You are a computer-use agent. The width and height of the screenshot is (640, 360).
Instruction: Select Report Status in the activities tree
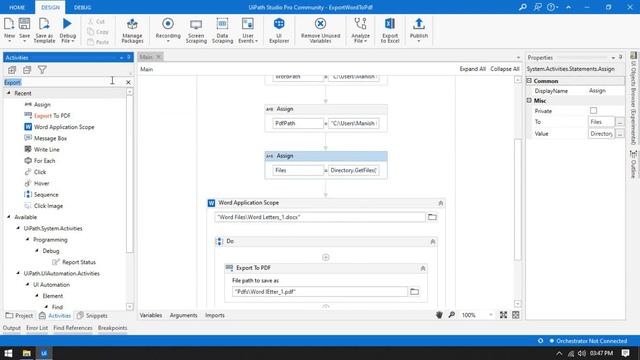click(x=79, y=262)
